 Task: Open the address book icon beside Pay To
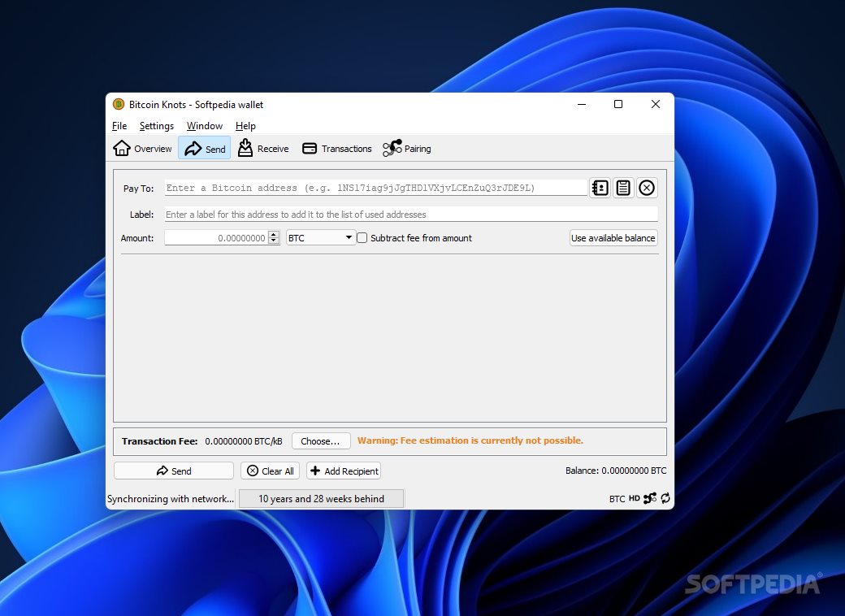click(600, 188)
